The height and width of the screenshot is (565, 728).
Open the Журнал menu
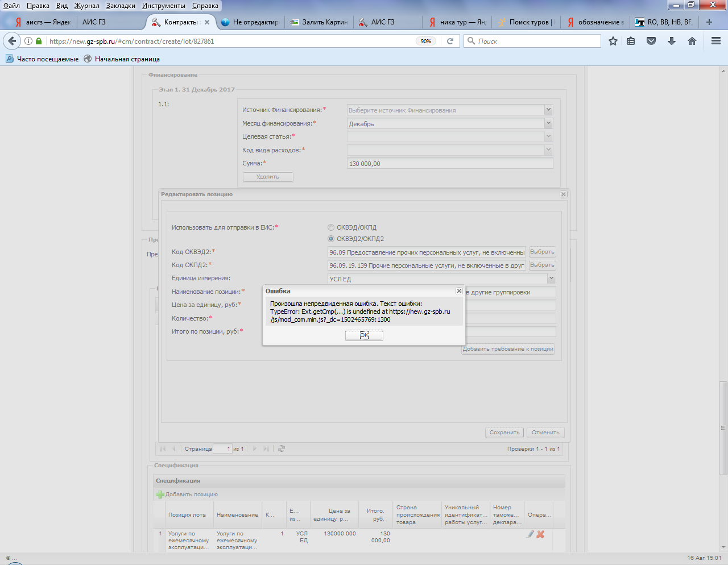click(x=86, y=6)
